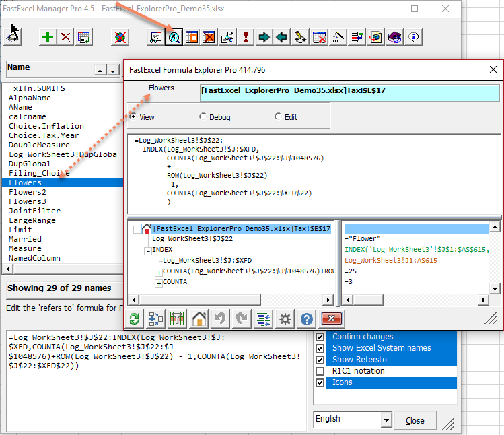Click the undo arrow in Explorer toolbar

click(220, 319)
